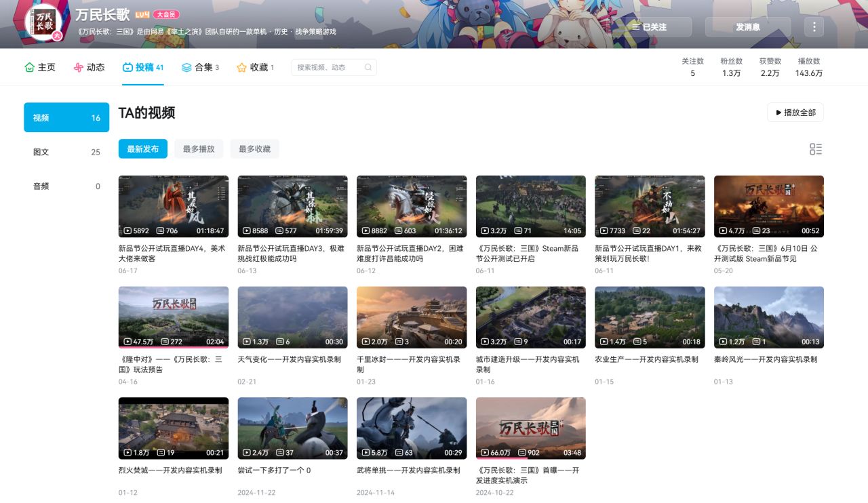Open the more options menu in header
The height and width of the screenshot is (503, 868).
pyautogui.click(x=814, y=26)
